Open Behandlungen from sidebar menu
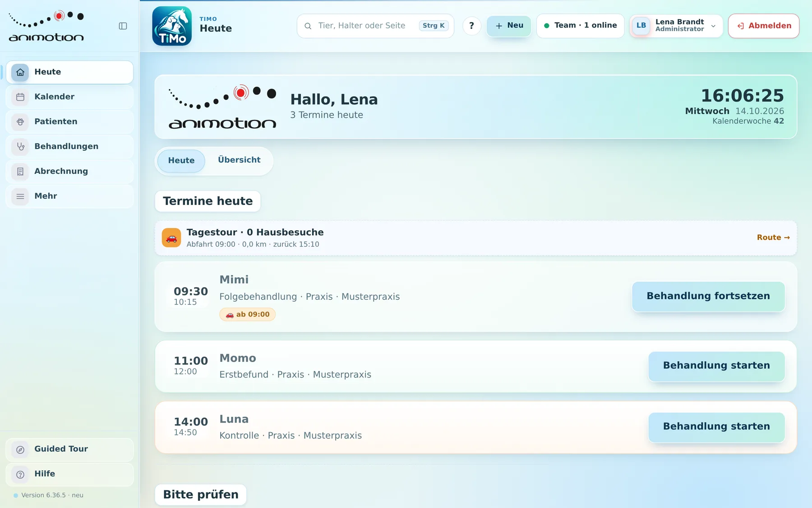 point(70,147)
